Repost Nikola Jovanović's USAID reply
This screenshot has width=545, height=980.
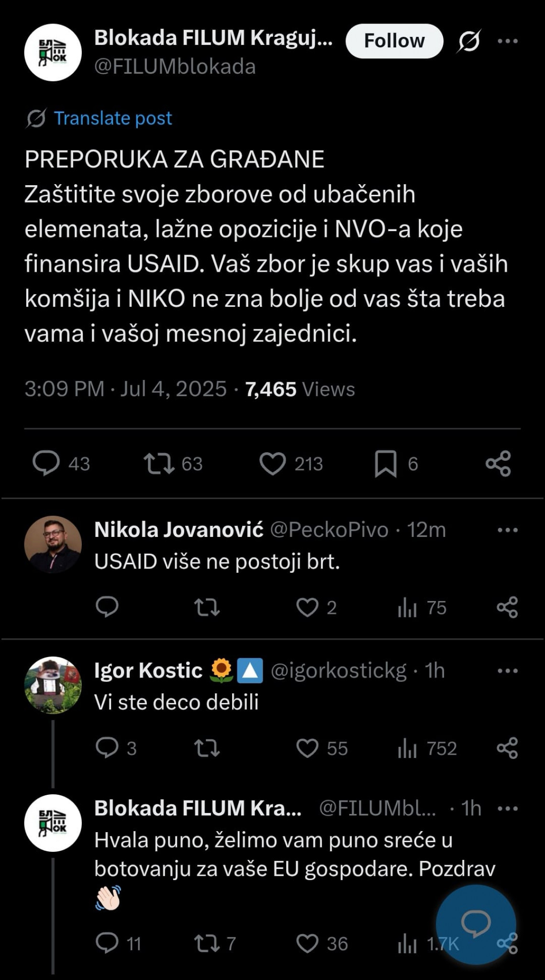point(207,607)
